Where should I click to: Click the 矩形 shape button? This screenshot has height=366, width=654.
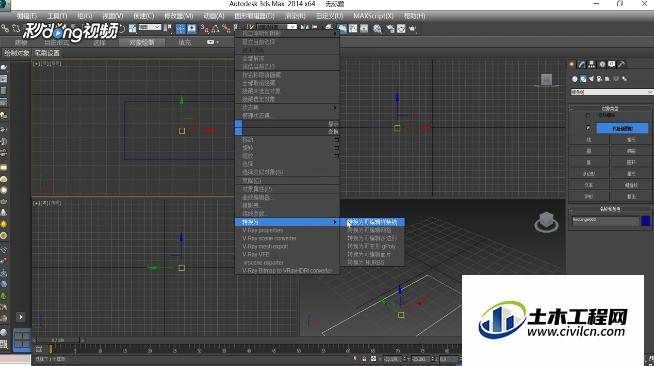coord(631,140)
